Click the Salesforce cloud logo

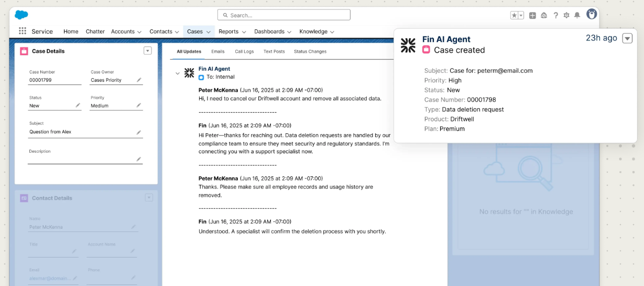21,15
